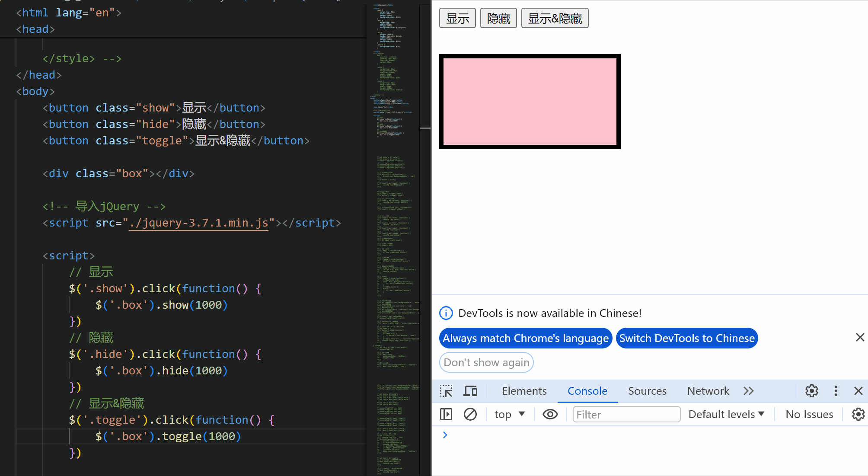The image size is (868, 476).
Task: Open DevTools settings gear icon
Action: [811, 391]
